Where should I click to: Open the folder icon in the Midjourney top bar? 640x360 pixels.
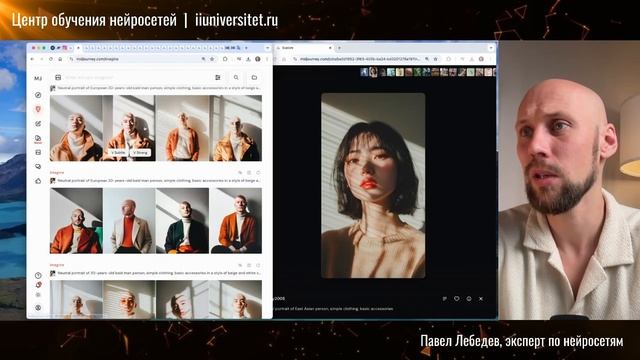tap(254, 77)
